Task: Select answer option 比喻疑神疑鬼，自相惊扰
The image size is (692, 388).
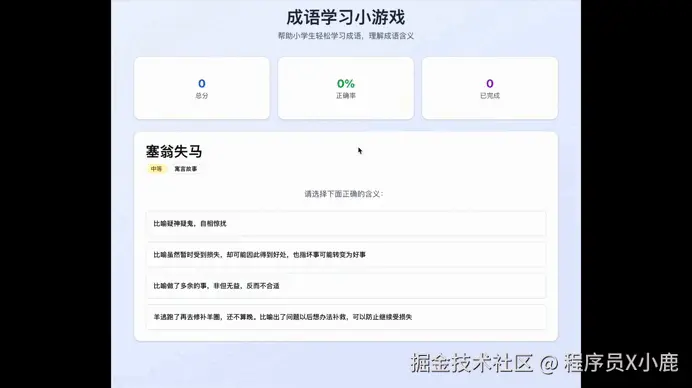Action: (346, 223)
